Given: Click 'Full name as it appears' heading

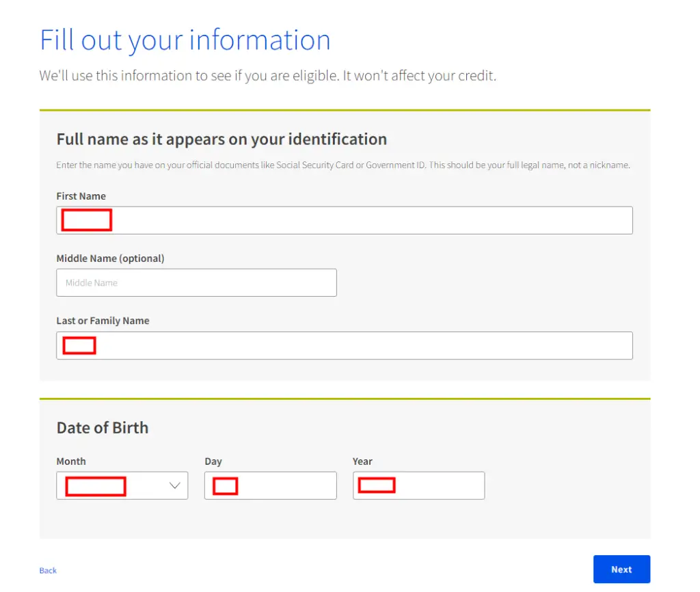Looking at the screenshot, I should point(221,139).
